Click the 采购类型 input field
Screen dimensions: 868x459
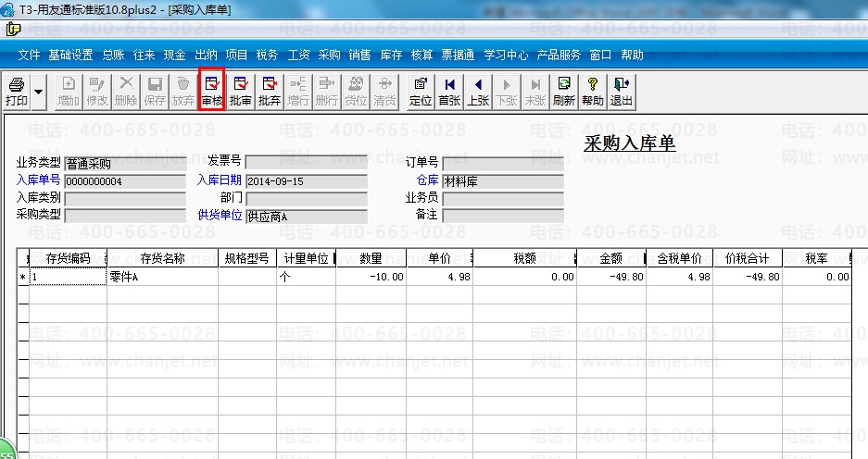tap(125, 216)
